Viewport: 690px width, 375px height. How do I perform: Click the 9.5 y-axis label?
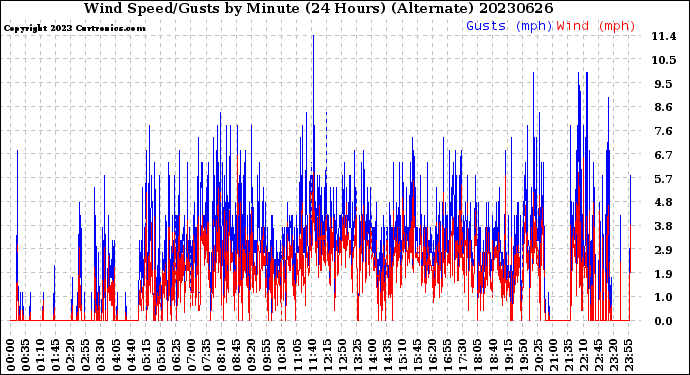click(x=664, y=84)
